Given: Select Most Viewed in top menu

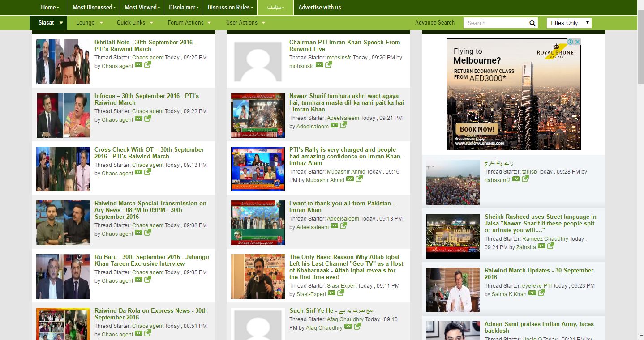Looking at the screenshot, I should (x=142, y=7).
